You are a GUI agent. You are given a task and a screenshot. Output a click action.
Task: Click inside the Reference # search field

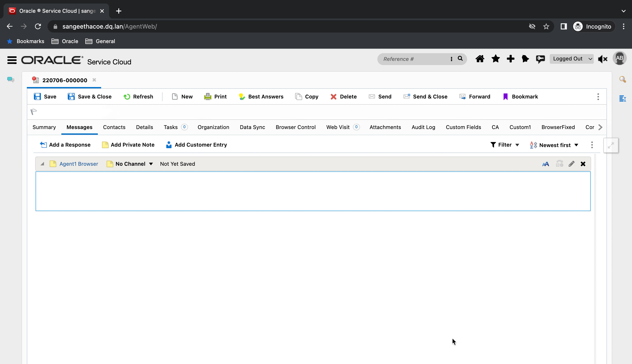pos(413,59)
